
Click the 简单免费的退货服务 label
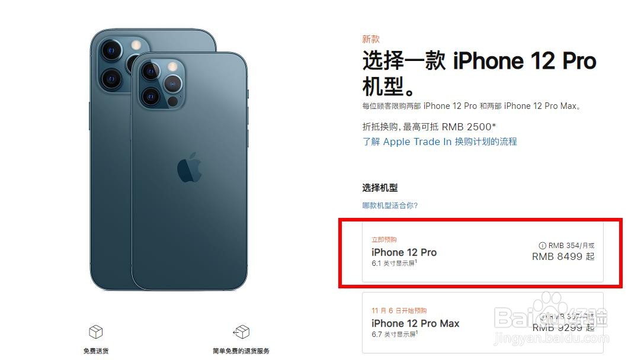(x=241, y=351)
